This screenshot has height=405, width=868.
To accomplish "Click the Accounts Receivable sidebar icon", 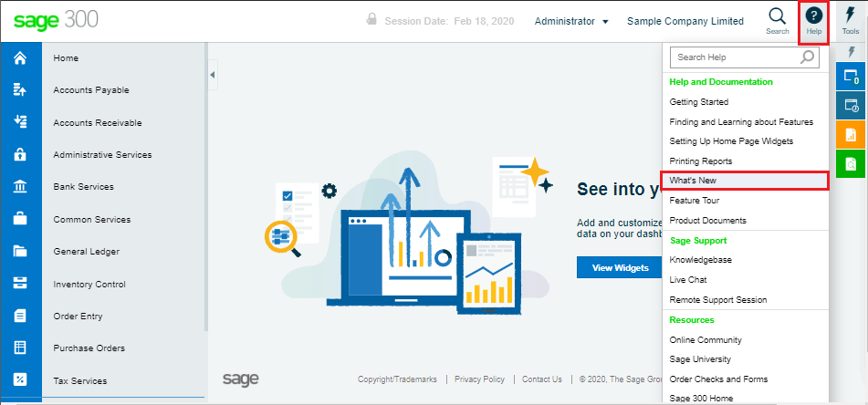I will click(20, 122).
